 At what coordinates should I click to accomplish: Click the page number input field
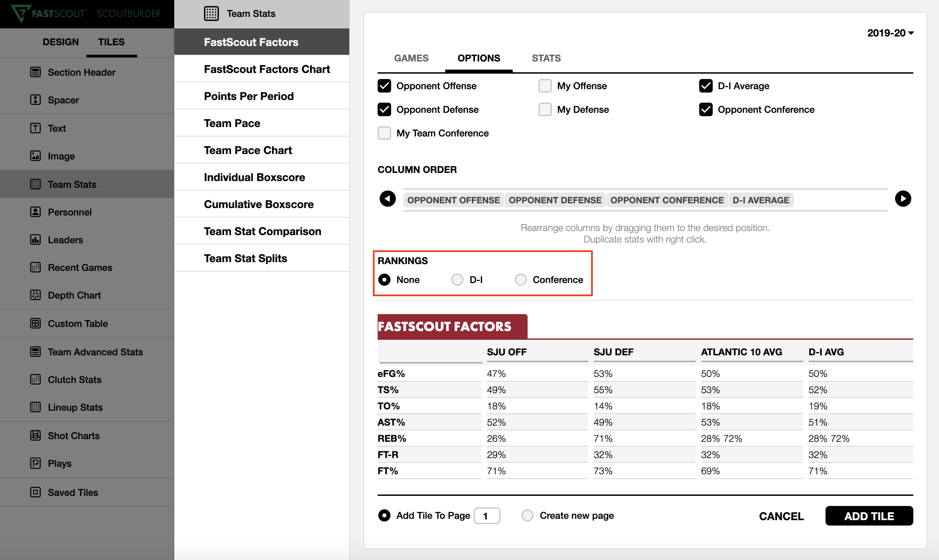(x=487, y=516)
